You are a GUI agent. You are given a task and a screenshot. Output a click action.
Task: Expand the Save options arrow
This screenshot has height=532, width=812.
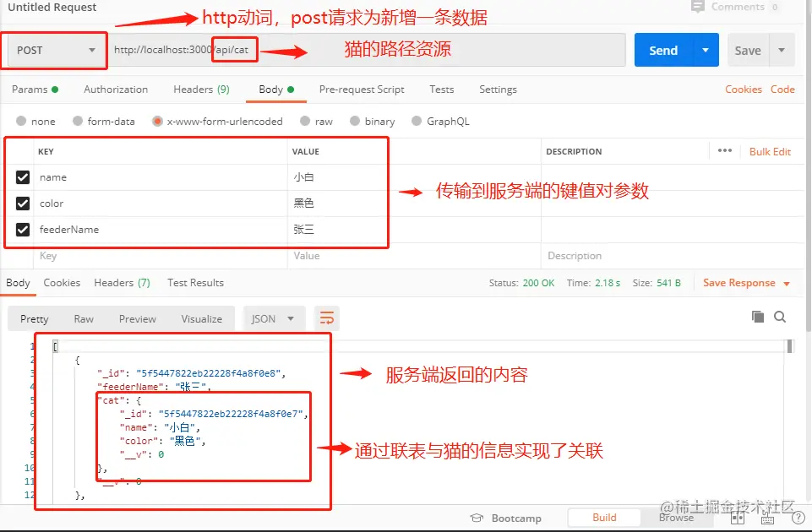coord(782,50)
